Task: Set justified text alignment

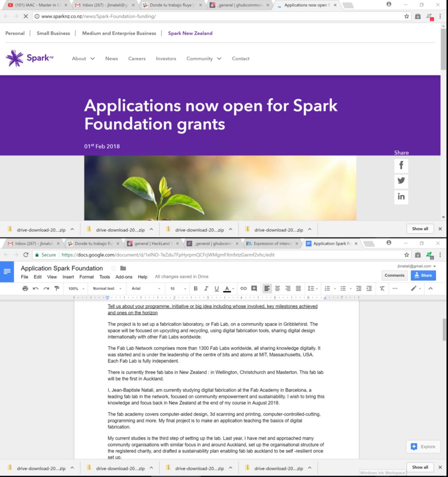Action: [x=298, y=288]
